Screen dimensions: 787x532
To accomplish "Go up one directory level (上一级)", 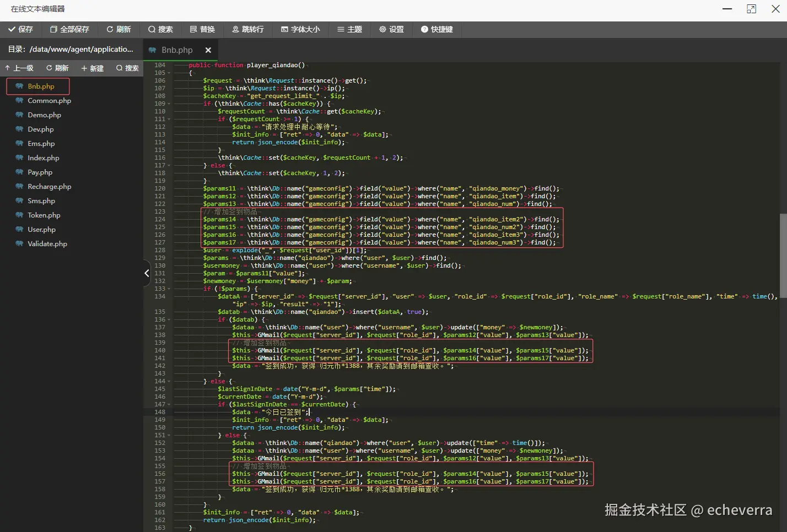I will pos(19,68).
